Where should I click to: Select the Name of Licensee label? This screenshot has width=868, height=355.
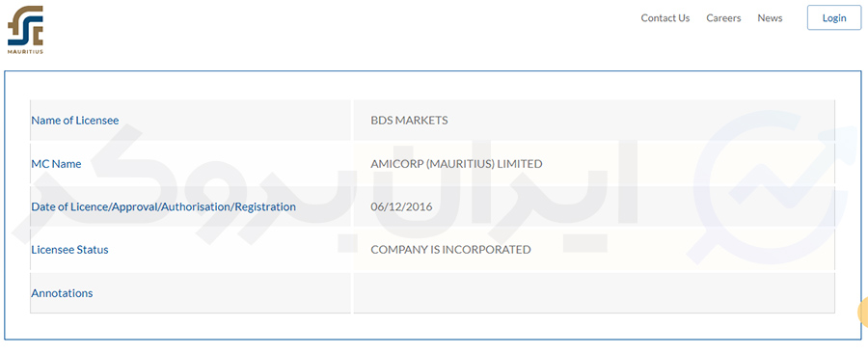click(x=74, y=121)
